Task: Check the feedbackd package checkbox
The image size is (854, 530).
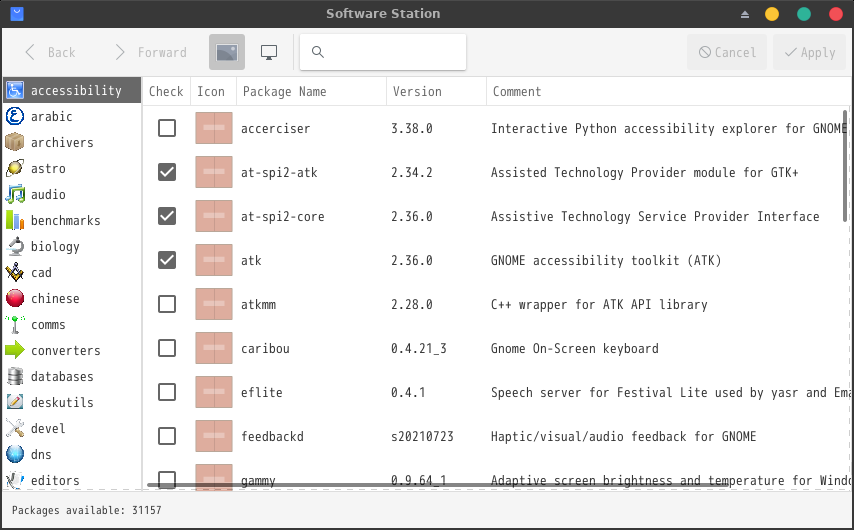Action: pos(167,436)
